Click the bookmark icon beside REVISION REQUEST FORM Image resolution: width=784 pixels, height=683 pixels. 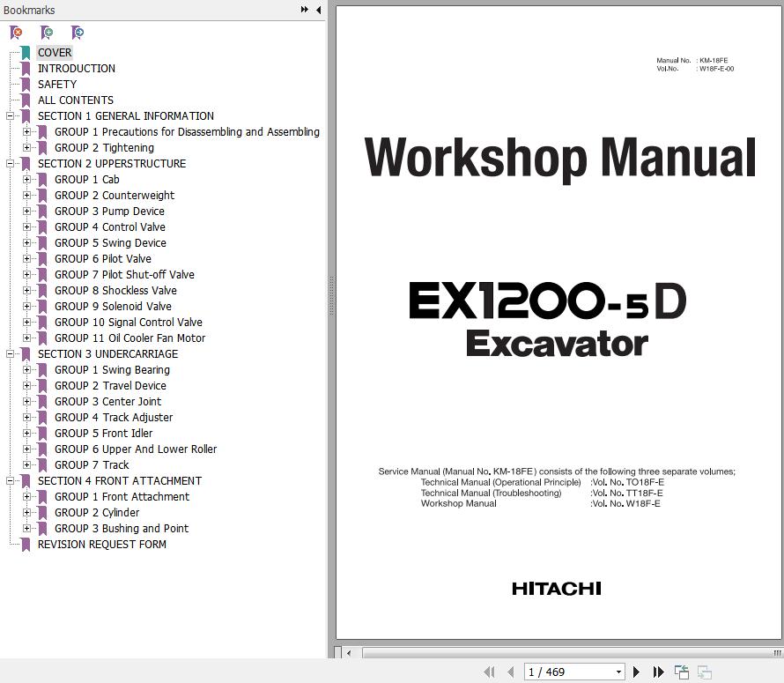pos(26,545)
